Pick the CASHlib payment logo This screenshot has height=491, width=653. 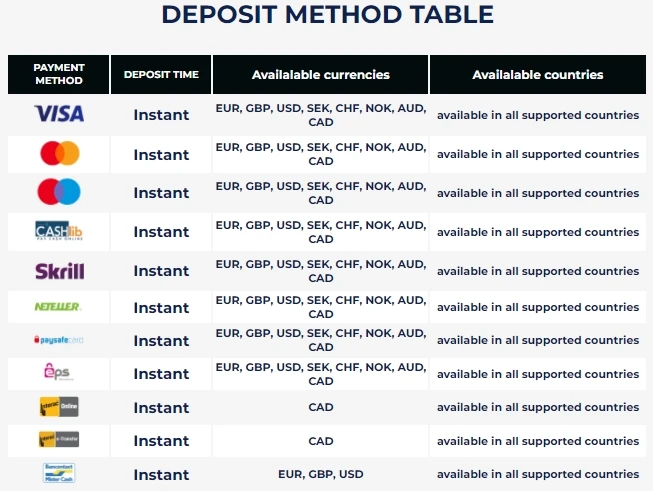[59, 232]
